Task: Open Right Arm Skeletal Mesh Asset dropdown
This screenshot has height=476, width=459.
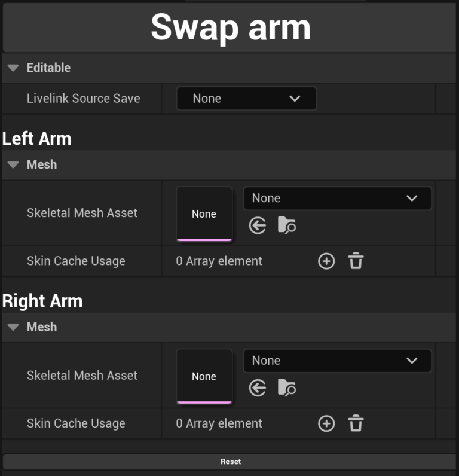Action: click(337, 361)
